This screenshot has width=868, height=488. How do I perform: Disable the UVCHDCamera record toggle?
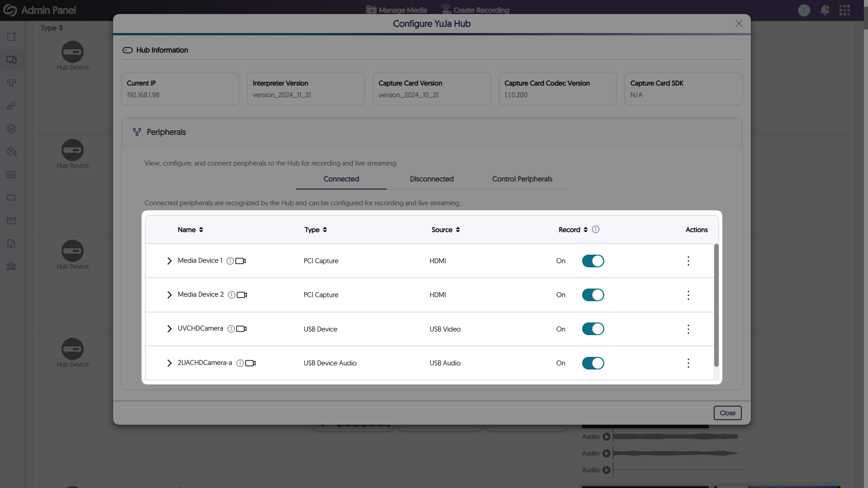pos(593,329)
